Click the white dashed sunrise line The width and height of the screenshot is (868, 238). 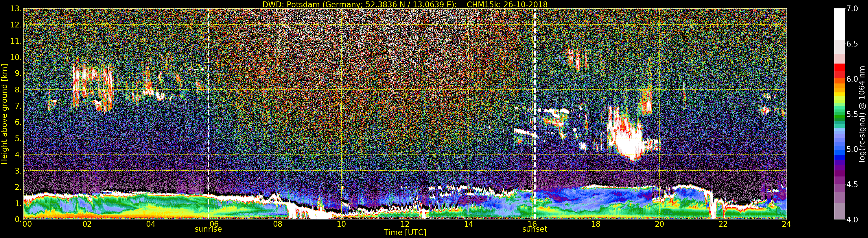[x=208, y=114]
